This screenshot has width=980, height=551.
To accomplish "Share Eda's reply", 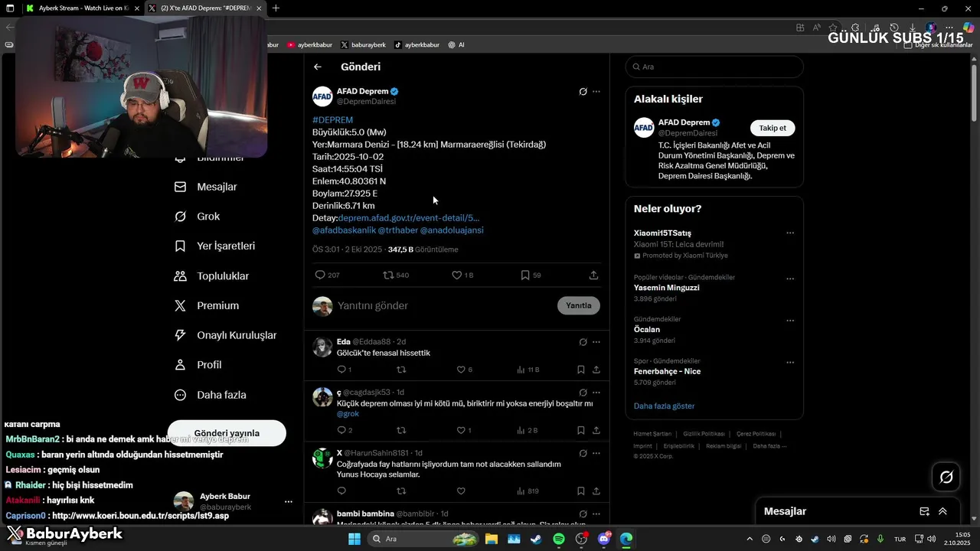I will tap(596, 370).
